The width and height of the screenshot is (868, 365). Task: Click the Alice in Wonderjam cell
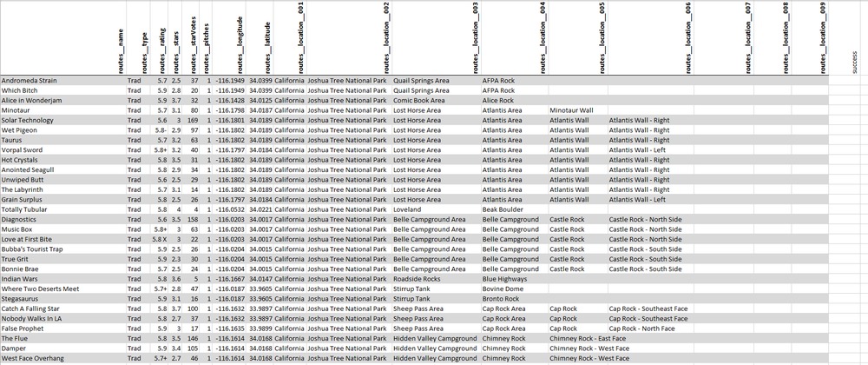tap(63, 101)
